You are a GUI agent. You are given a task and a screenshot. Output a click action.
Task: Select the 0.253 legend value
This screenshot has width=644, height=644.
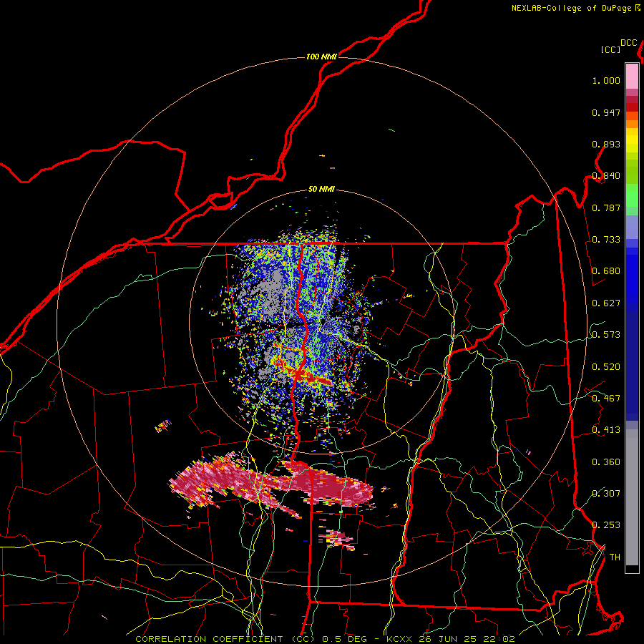click(x=606, y=525)
